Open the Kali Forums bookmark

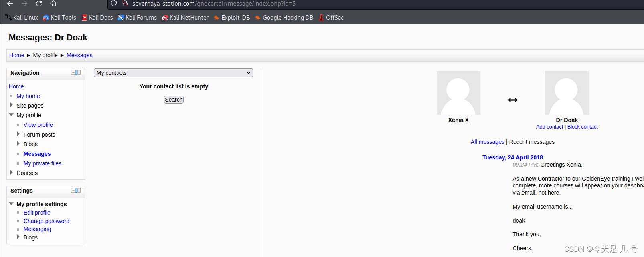pyautogui.click(x=137, y=18)
